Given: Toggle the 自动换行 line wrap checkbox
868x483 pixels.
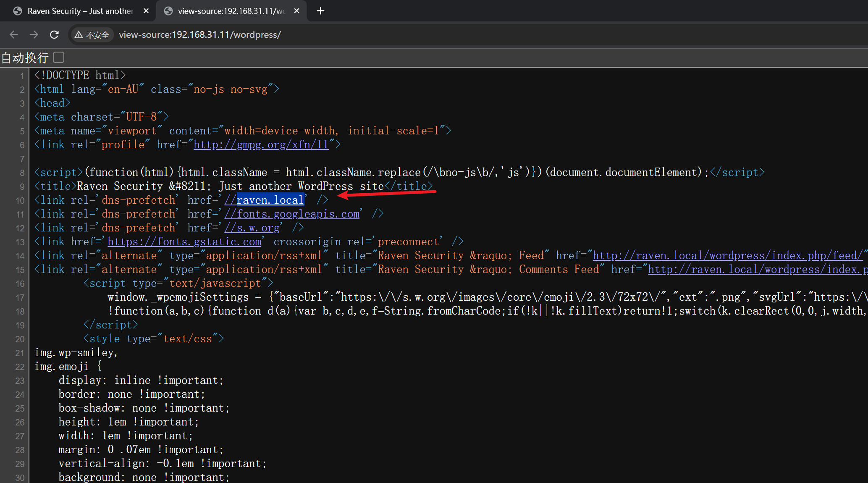Looking at the screenshot, I should [x=59, y=57].
